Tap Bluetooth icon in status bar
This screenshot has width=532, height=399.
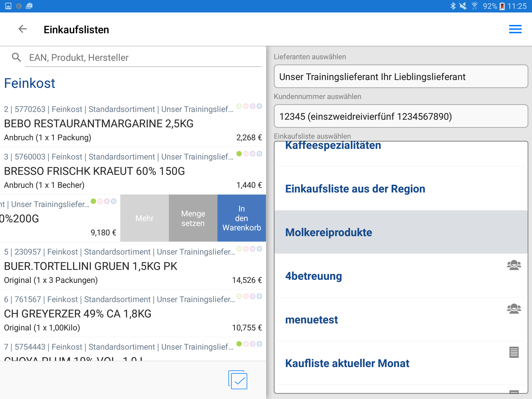pos(453,6)
